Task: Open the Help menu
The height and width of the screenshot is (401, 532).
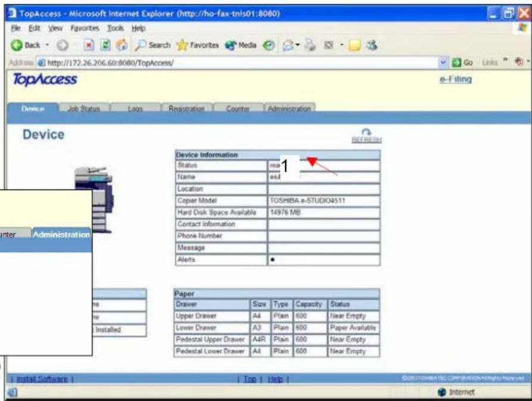Action: point(138,28)
